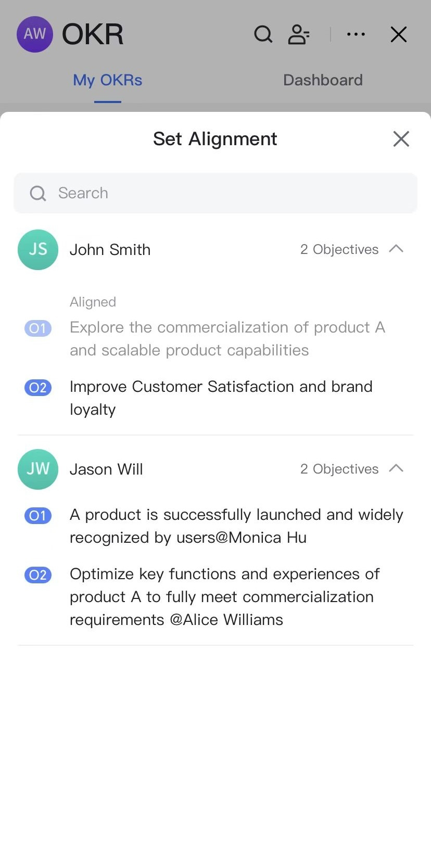431x868 pixels.
Task: Click Jason Will's O1 objective badge
Action: point(38,516)
